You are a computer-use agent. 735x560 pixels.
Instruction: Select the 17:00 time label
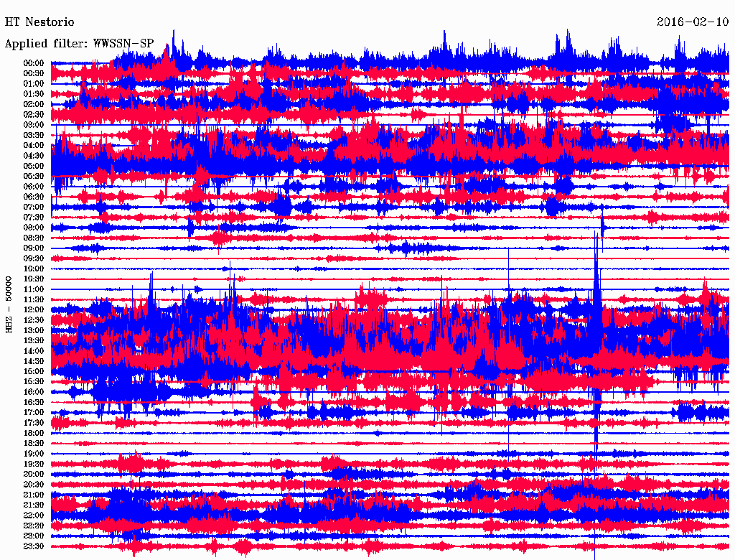pos(34,412)
